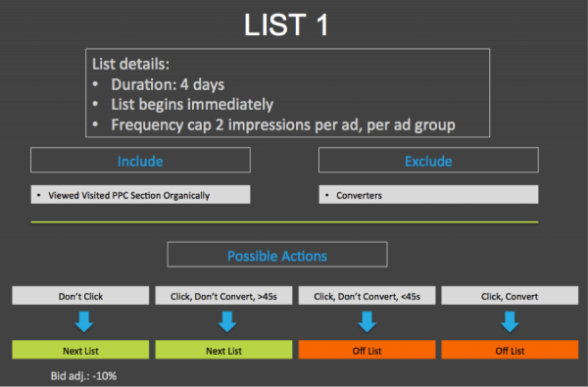Click the LIST 1 title
The height and width of the screenshot is (387, 588).
pos(286,24)
